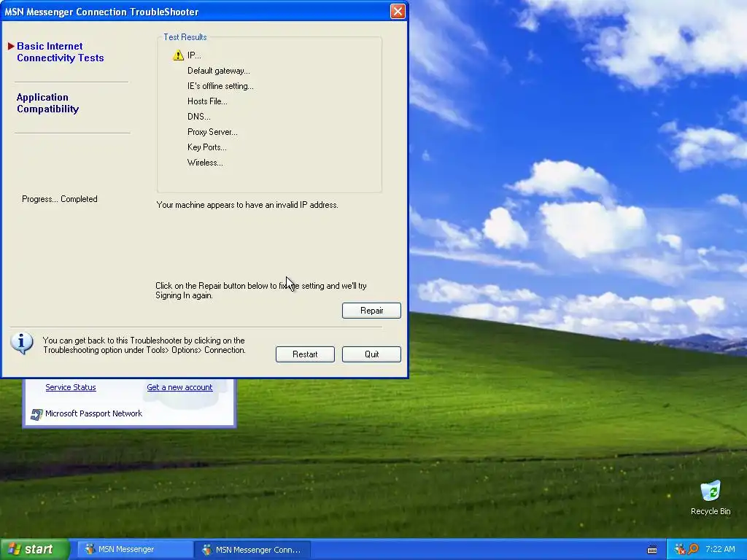
Task: Click the magnifier search tray icon
Action: [693, 549]
